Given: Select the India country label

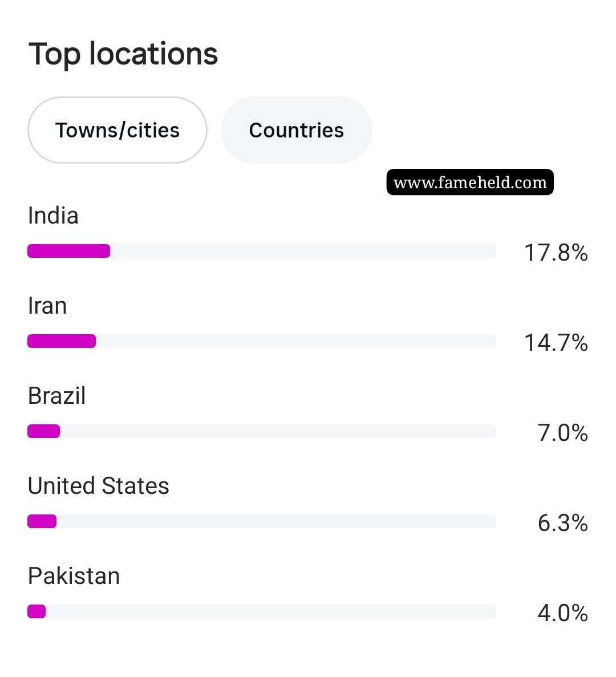Looking at the screenshot, I should (53, 216).
